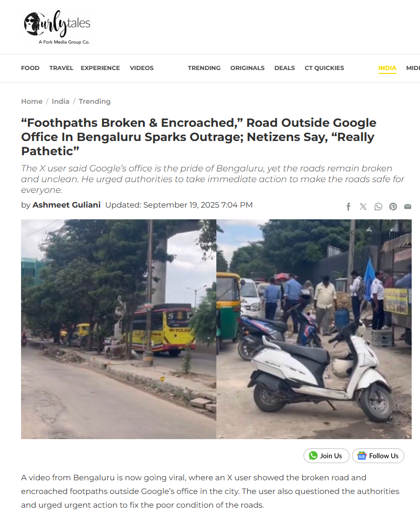Screen dimensions: 420x516
Task: Select CT QUICKIES nav item
Action: (x=324, y=68)
